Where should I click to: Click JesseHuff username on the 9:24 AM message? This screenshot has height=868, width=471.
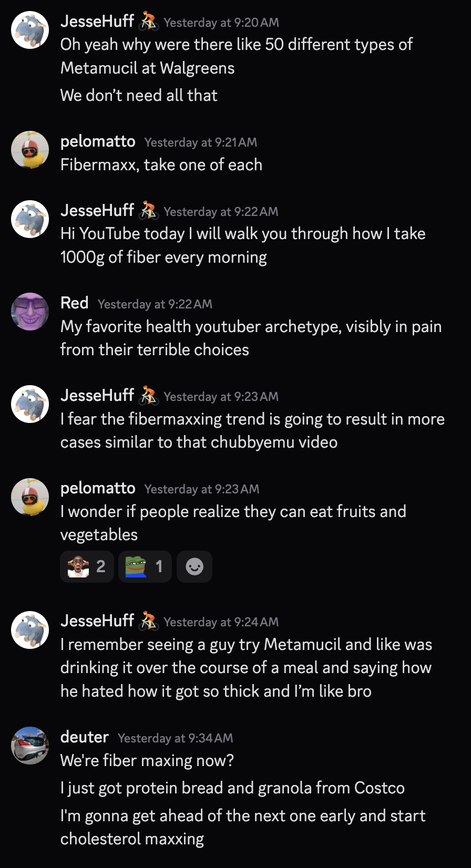point(97,621)
